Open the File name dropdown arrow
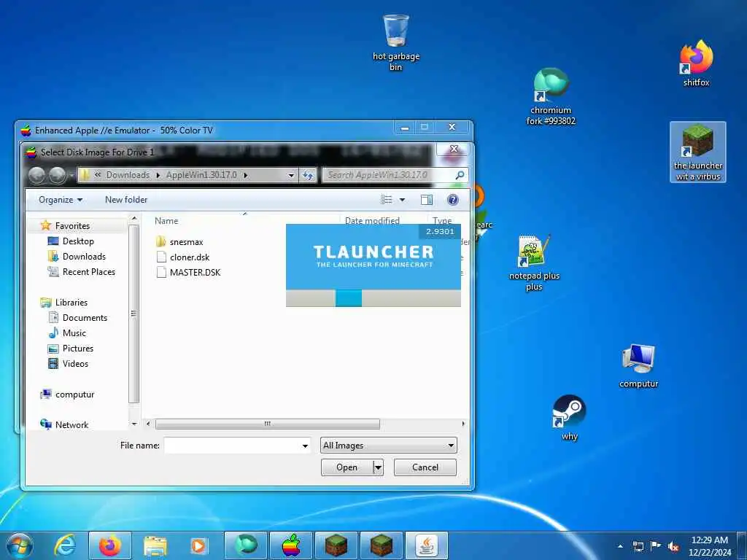The width and height of the screenshot is (747, 560). (x=305, y=446)
